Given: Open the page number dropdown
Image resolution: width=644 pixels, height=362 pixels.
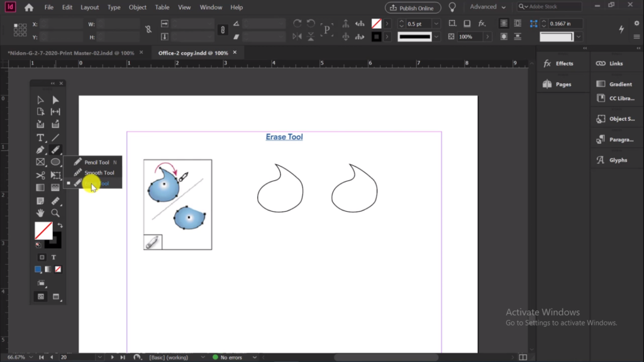Looking at the screenshot, I should (x=100, y=358).
